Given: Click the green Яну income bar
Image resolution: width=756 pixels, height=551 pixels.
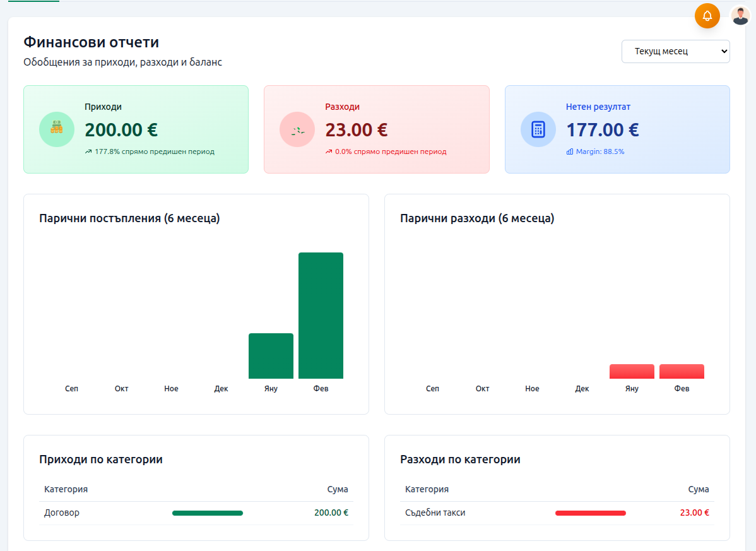Looking at the screenshot, I should click(271, 356).
